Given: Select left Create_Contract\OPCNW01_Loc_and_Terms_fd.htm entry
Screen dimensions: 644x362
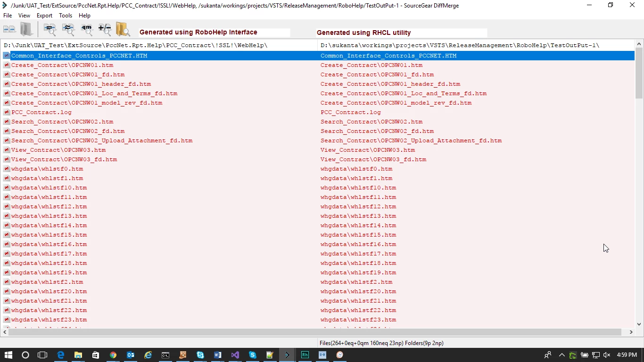Looking at the screenshot, I should (x=94, y=93).
